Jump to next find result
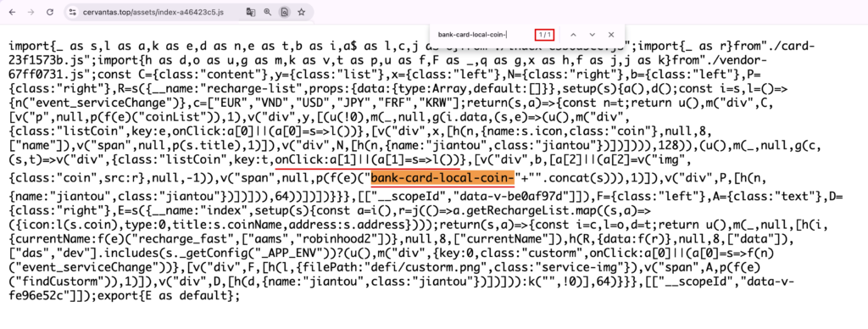 [592, 34]
